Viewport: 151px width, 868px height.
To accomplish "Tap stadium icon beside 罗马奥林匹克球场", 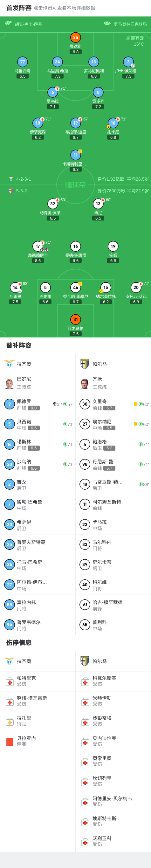I will click(x=107, y=23).
